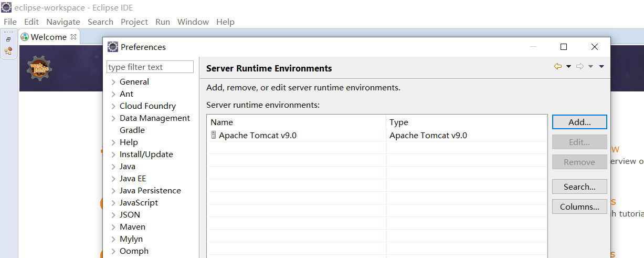Open the Navigate menu
644x258 pixels.
coord(63,22)
